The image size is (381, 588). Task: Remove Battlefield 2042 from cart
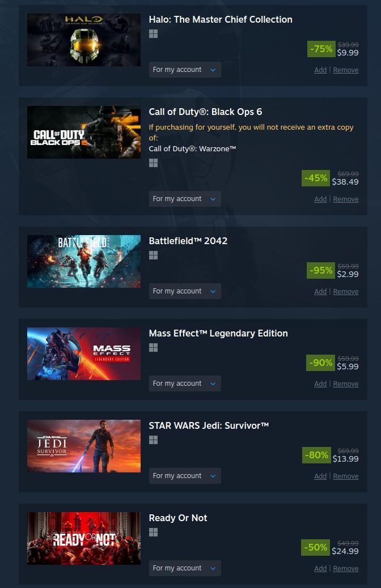click(346, 291)
